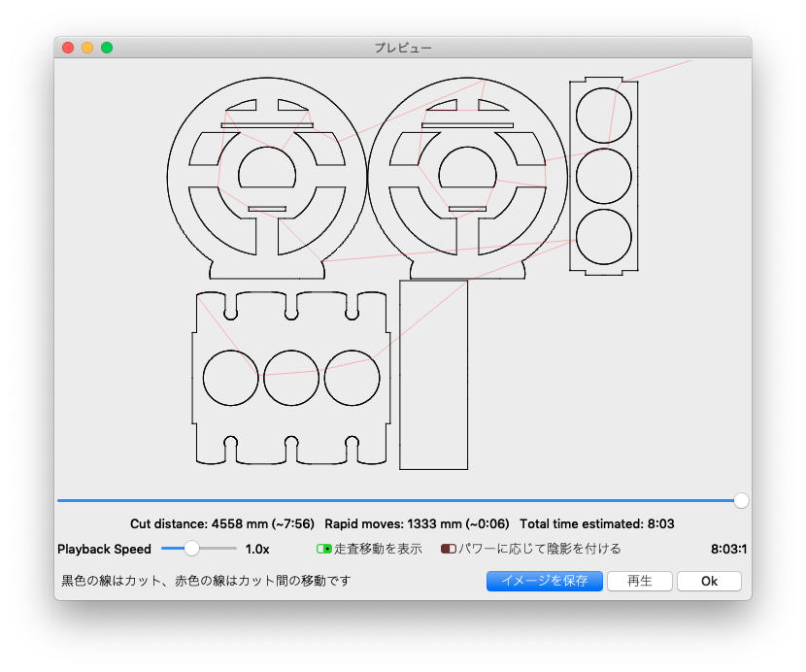The image size is (806, 672).
Task: Click the Playback Speed slider knob
Action: [191, 548]
